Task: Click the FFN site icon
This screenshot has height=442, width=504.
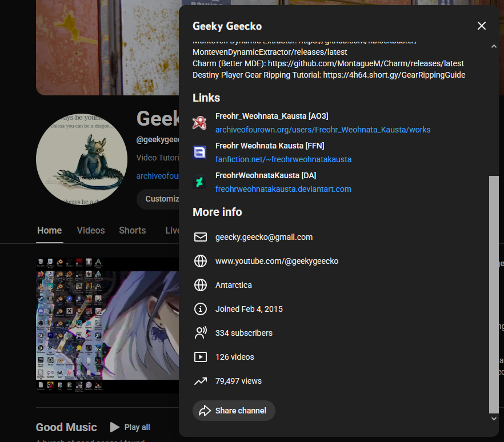Action: pos(199,152)
